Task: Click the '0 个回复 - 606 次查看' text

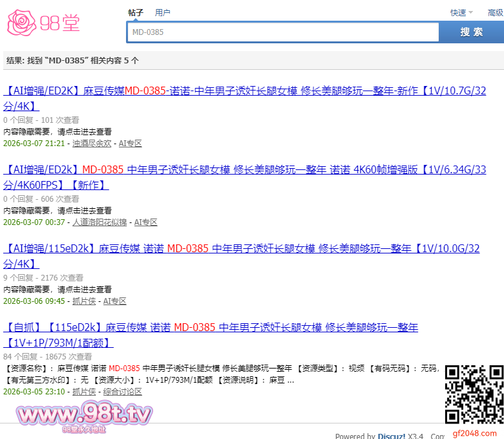Action: click(x=41, y=198)
